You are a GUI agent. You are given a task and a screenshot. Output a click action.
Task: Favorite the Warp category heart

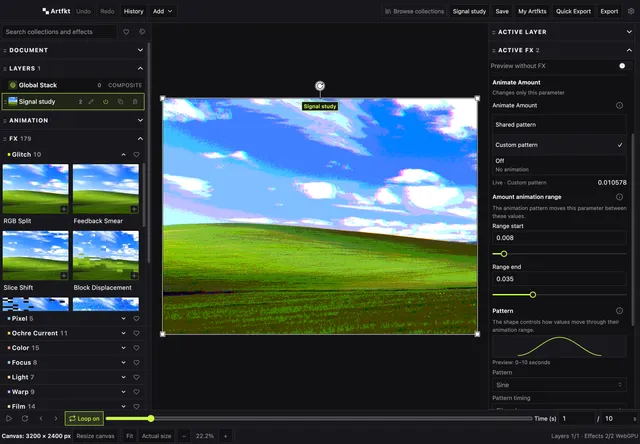coord(136,392)
